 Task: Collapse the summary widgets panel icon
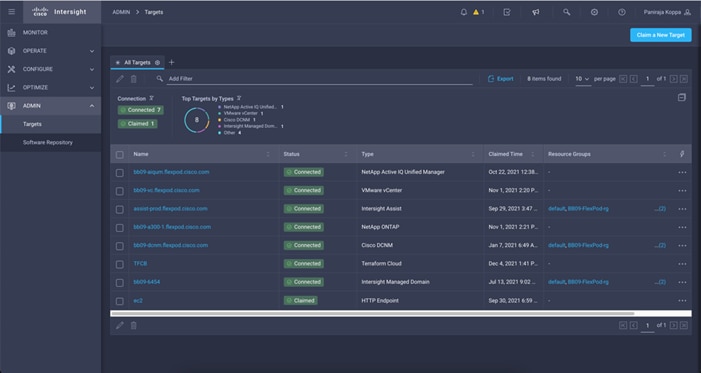click(x=681, y=97)
